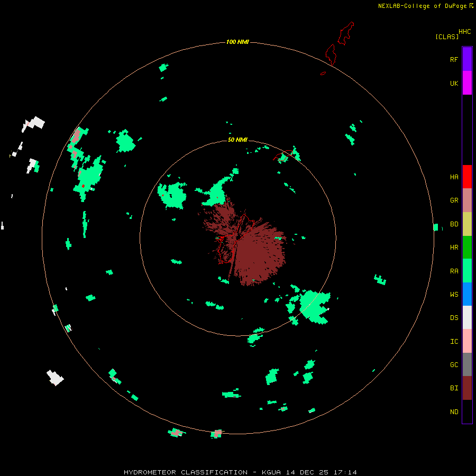Click the 'NEXLAB-College of DuPage' credit text
476x476 pixels.
click(422, 6)
